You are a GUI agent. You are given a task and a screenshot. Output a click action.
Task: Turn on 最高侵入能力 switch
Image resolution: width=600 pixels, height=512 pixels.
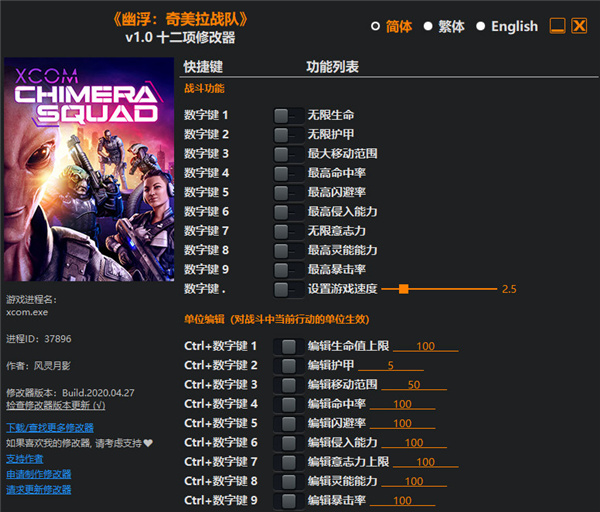289,212
